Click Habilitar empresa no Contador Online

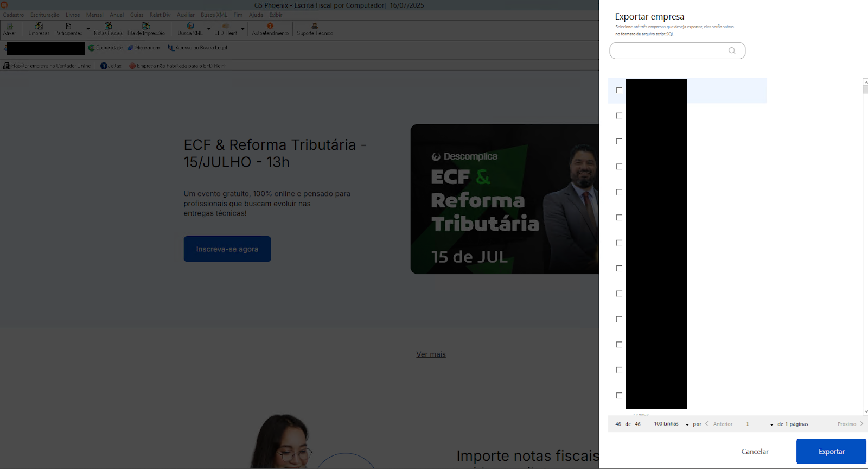tap(47, 66)
